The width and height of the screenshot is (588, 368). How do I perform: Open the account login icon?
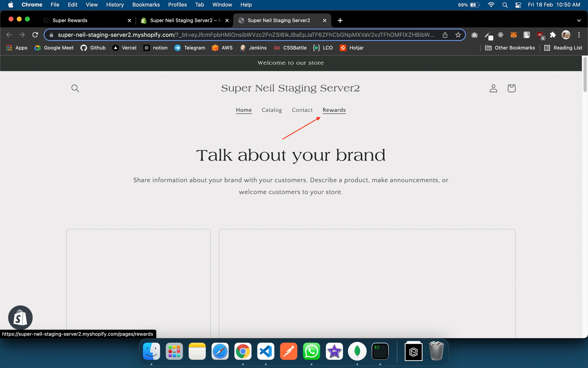[493, 88]
